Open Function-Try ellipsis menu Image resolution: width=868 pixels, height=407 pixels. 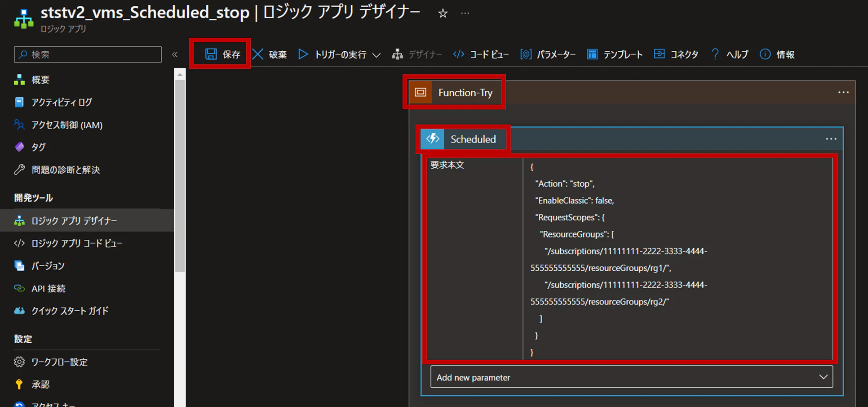(x=843, y=92)
